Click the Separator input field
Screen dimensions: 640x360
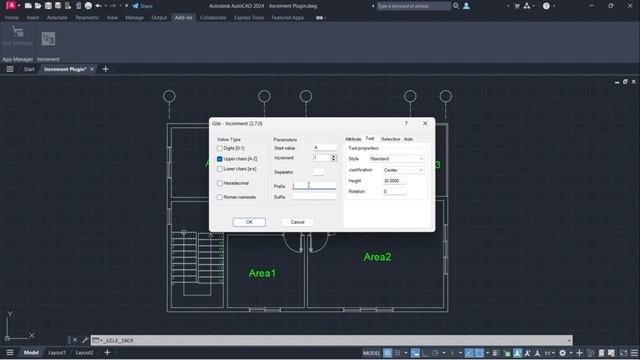tap(318, 172)
